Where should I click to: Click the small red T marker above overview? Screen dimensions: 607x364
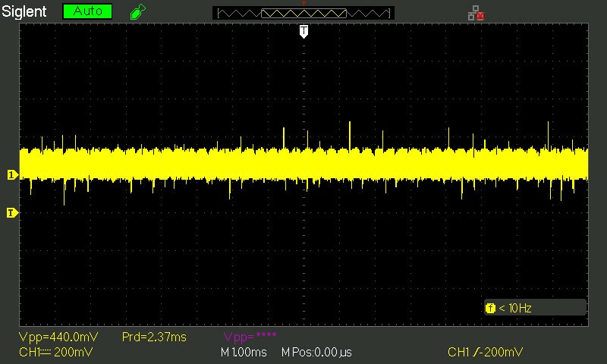pyautogui.click(x=304, y=4)
